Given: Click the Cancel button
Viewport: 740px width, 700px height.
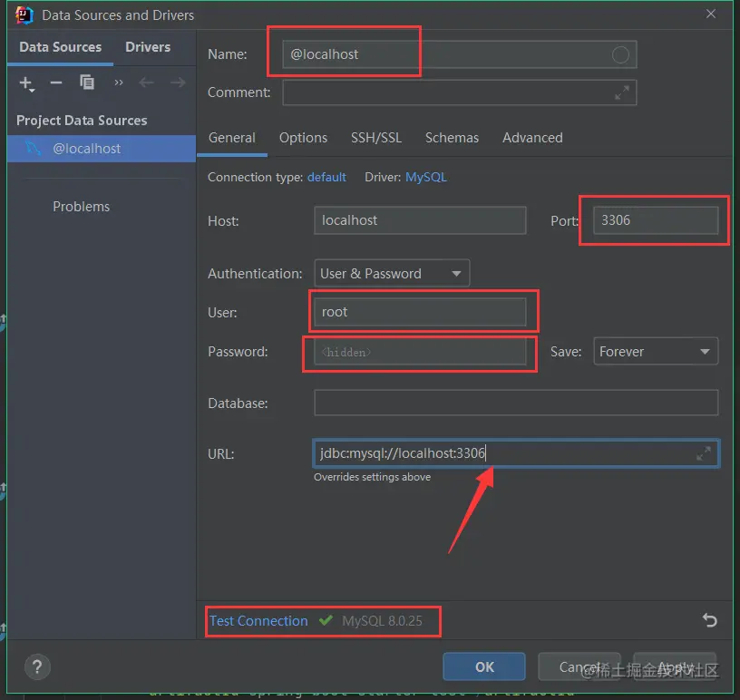Looking at the screenshot, I should tap(579, 666).
